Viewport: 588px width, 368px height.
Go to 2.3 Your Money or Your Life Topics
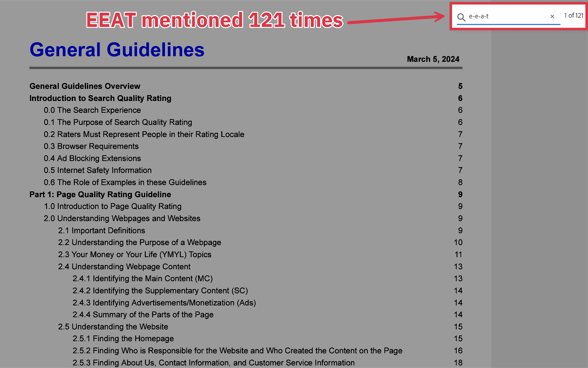pos(135,255)
